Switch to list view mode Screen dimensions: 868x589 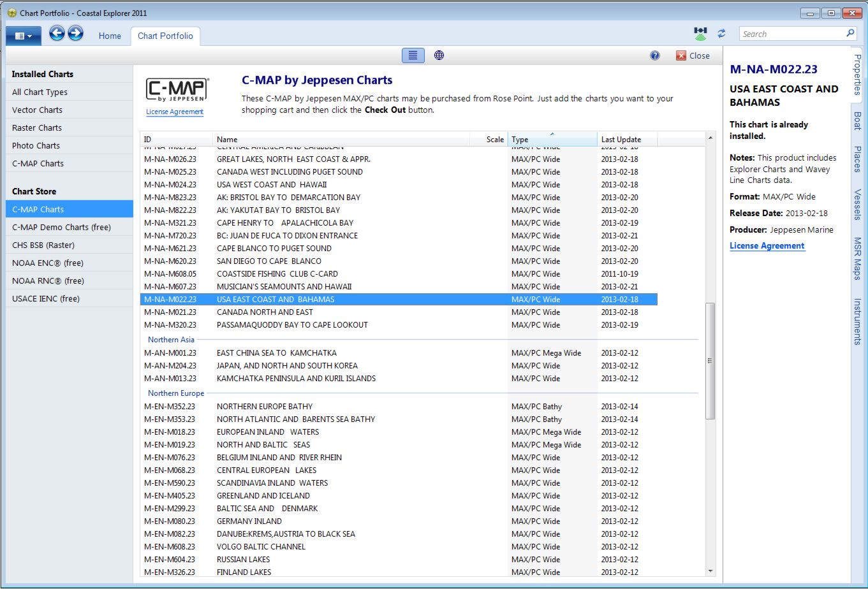coord(413,55)
